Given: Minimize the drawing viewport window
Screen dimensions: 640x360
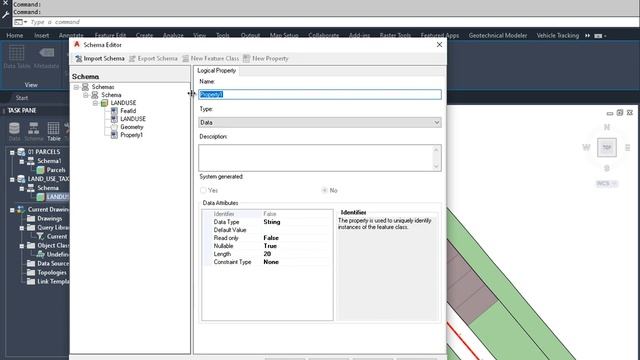Looking at the screenshot, I should [x=610, y=113].
